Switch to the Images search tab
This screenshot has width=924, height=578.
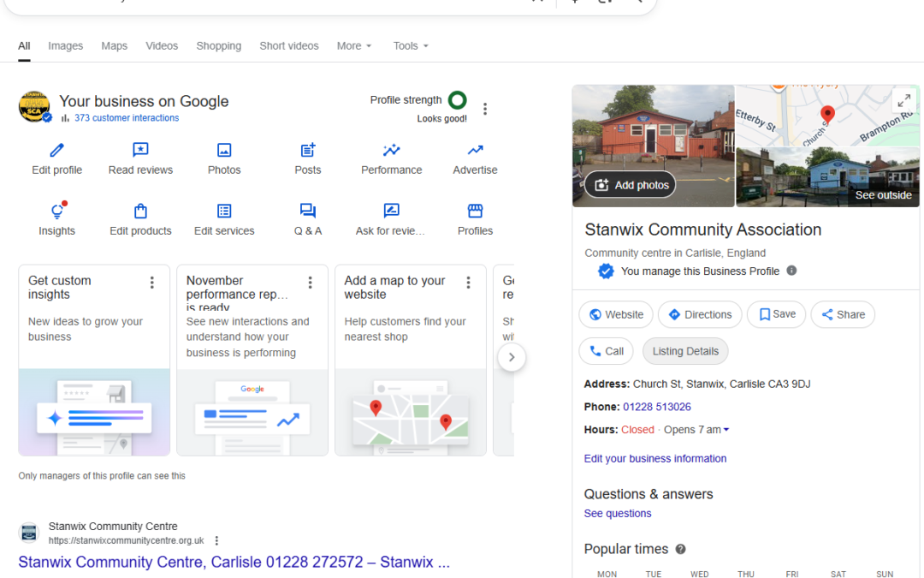[66, 46]
